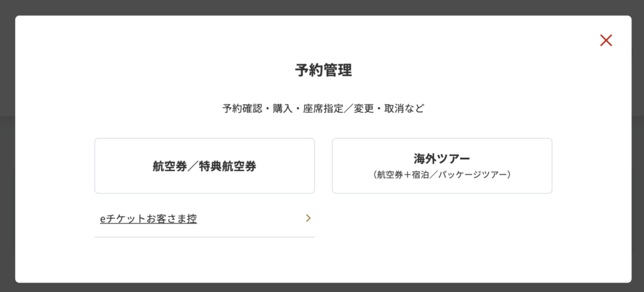
Task: Choose flight ticket and award ticket management
Action: (x=204, y=166)
